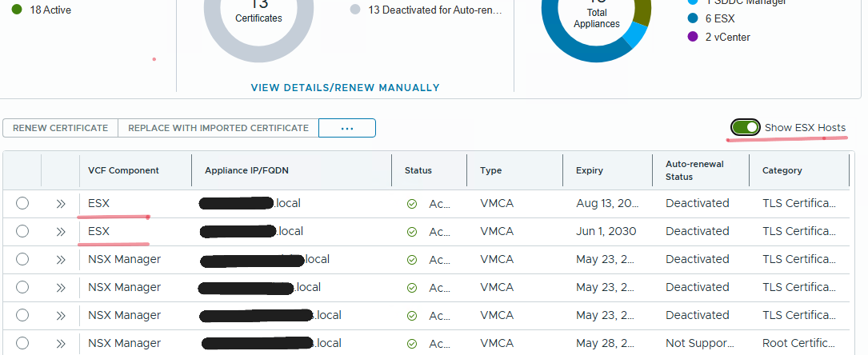Click the 6 ESX legend color dot
Image resolution: width=868 pixels, height=355 pixels.
[x=693, y=18]
